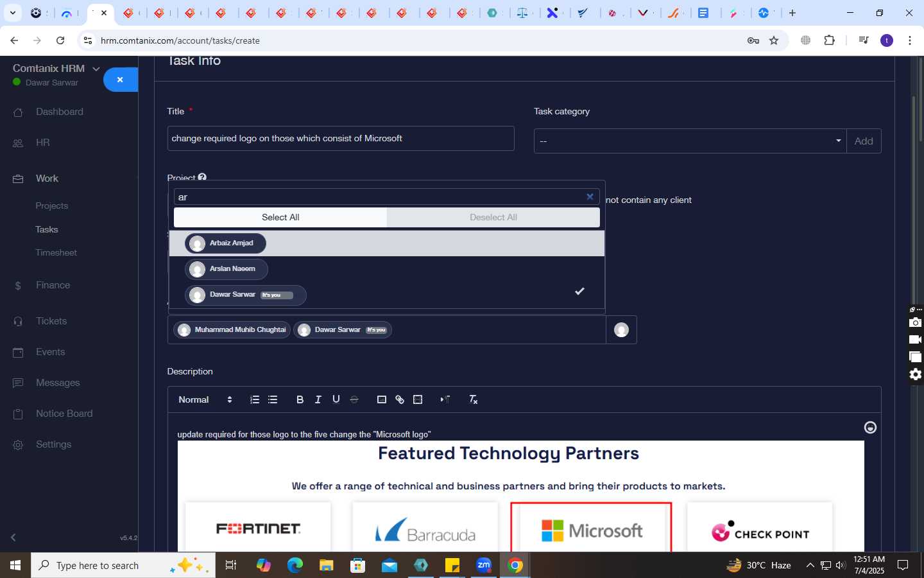The width and height of the screenshot is (924, 578).
Task: Insert a video embed in the editor
Action: (418, 399)
